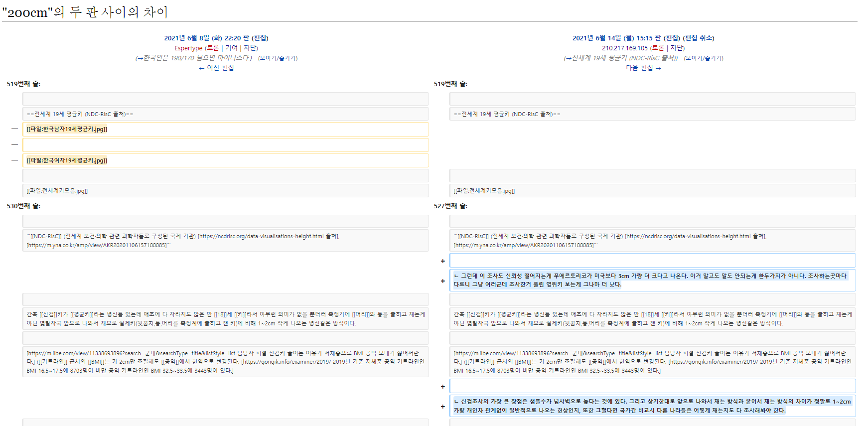Toggle 보이기/숨기기 for the June 14 revision
The image size is (868, 426).
pos(703,58)
